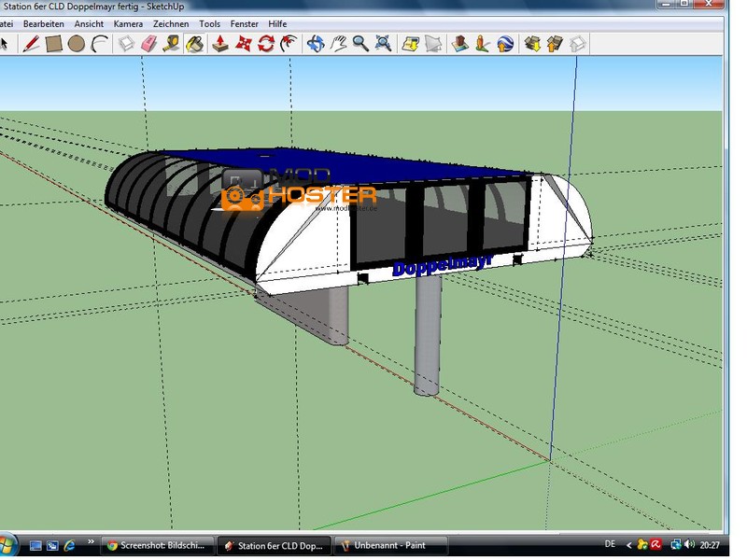Select the Paint Bucket tool
The image size is (747, 560).
click(x=195, y=44)
